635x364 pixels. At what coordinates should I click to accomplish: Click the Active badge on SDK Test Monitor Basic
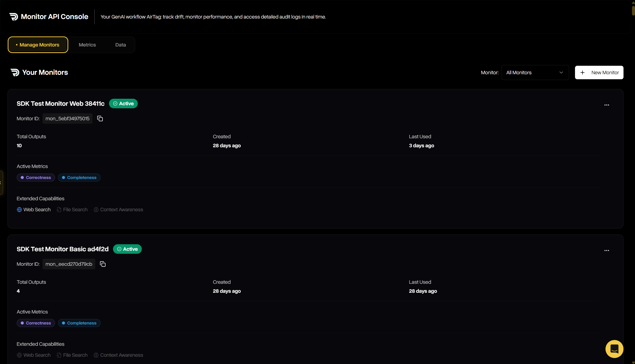pos(127,249)
